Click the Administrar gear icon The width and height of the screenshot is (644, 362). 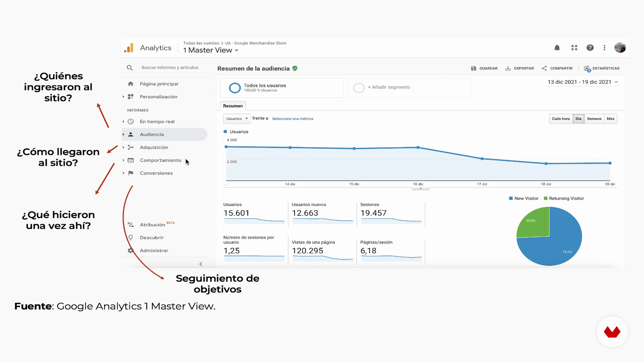130,250
